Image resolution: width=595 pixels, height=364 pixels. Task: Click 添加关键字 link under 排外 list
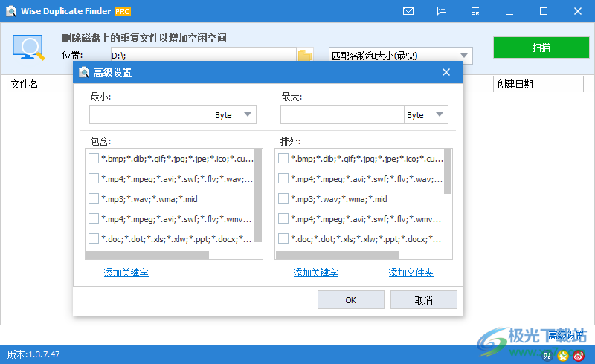(x=315, y=273)
